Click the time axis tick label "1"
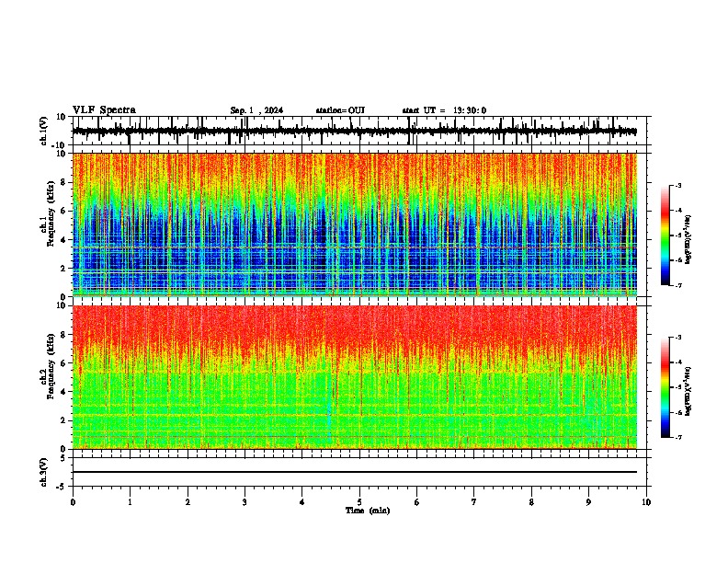 [x=130, y=502]
